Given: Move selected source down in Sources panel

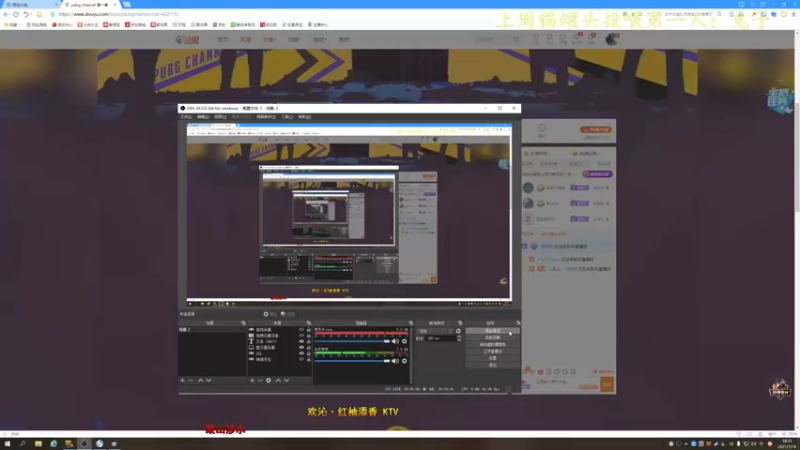Looking at the screenshot, I should point(287,381).
